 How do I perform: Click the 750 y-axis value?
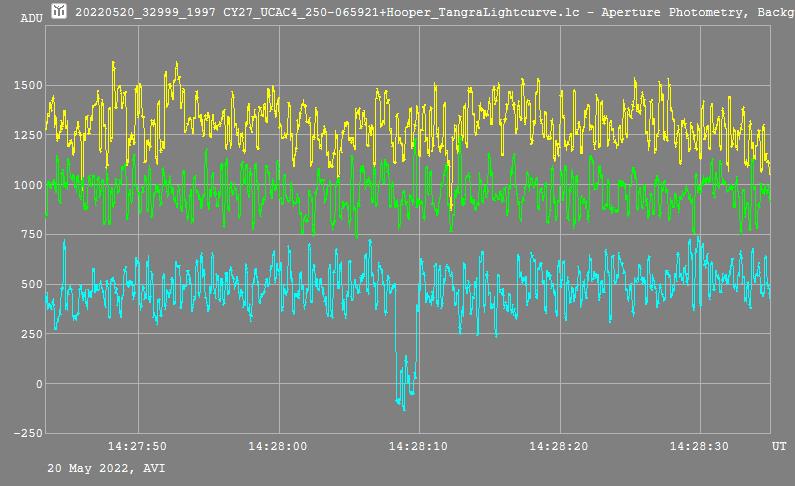pyautogui.click(x=32, y=234)
